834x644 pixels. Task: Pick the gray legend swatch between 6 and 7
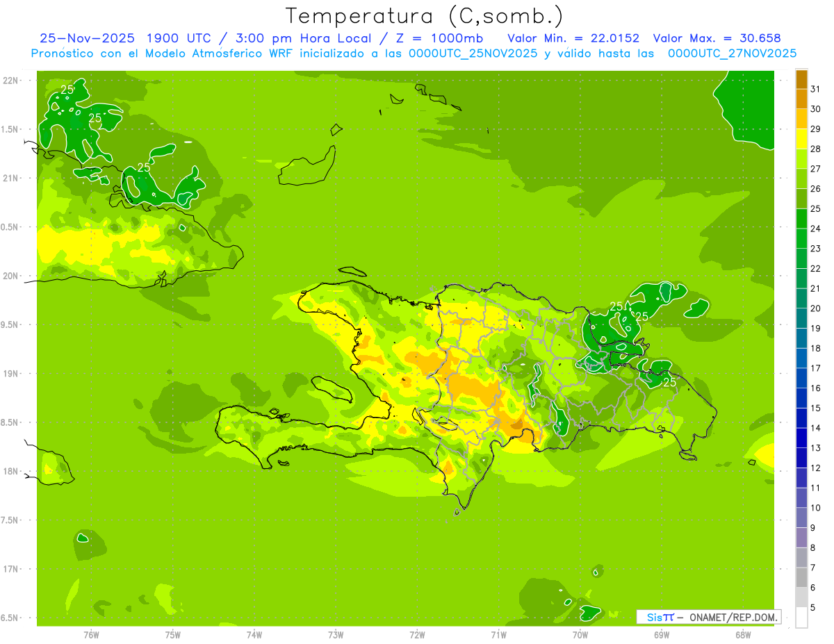point(801,578)
